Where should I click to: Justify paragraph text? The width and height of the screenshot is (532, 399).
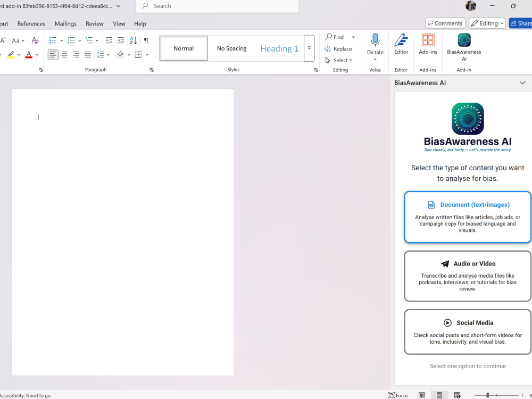88,54
